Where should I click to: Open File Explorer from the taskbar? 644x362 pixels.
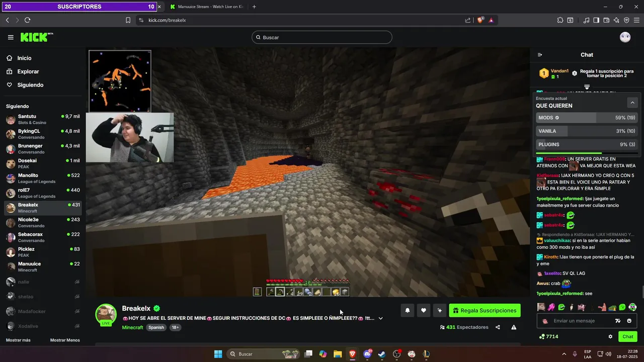point(338,354)
